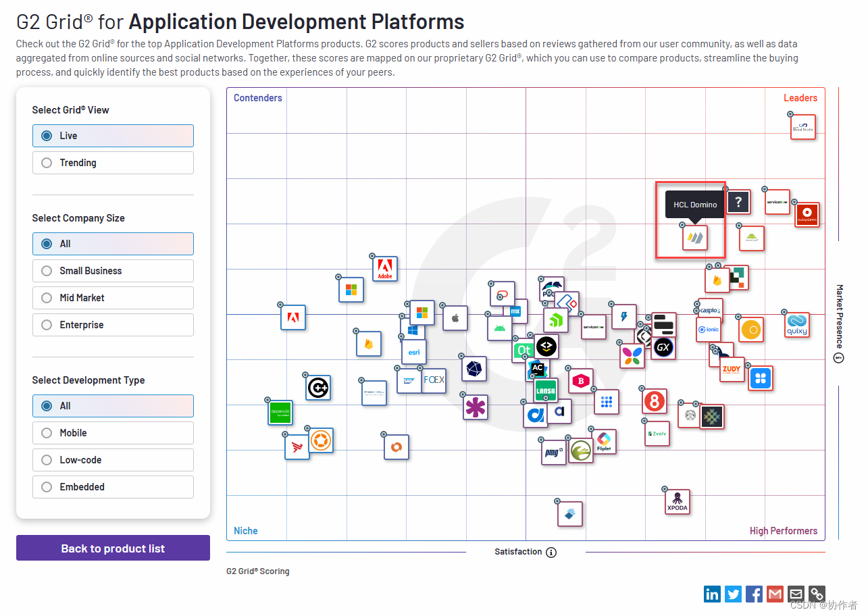
Task: Open the esri product tile
Action: tap(414, 351)
